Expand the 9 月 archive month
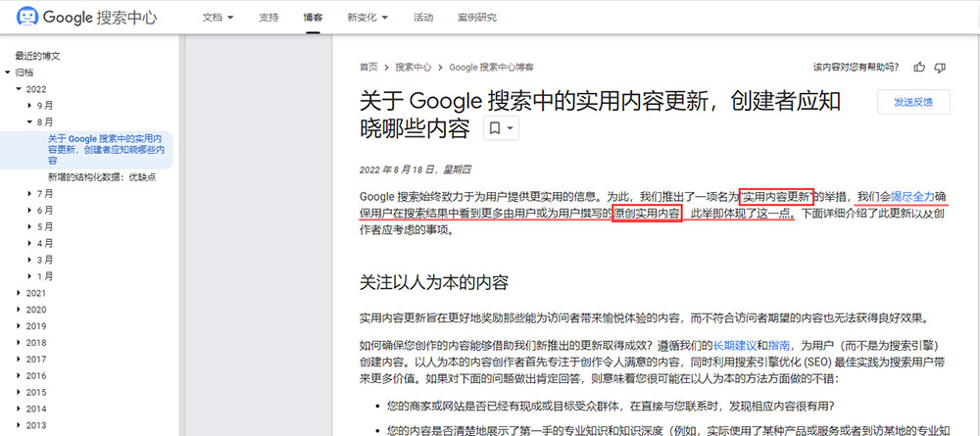This screenshot has width=980, height=436. [x=29, y=106]
